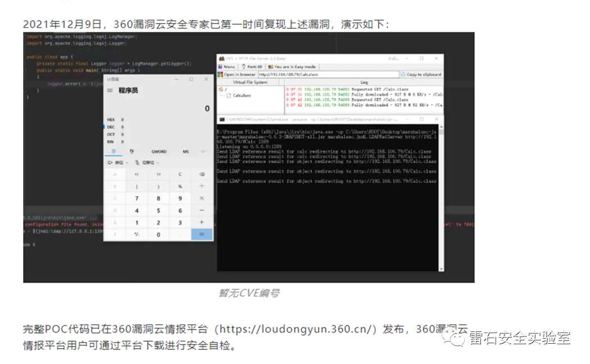
Task: Click digit 0 on calculator
Action: coord(158,234)
